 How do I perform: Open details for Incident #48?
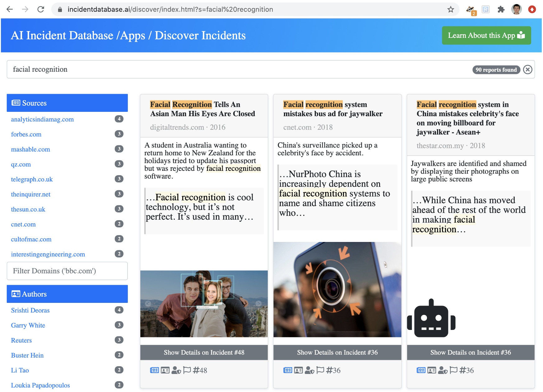tap(204, 353)
